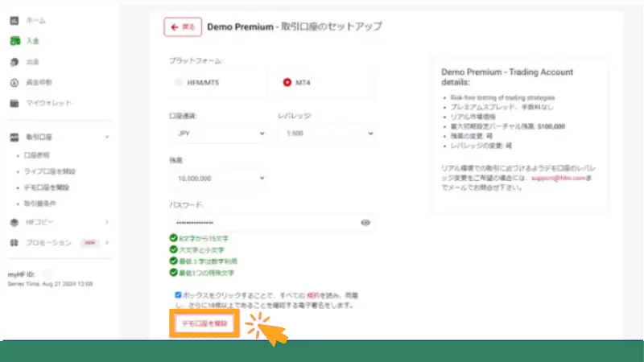The width and height of the screenshot is (644, 362).
Task: Select the HFM/MT5 platform radio button
Action: click(x=178, y=83)
